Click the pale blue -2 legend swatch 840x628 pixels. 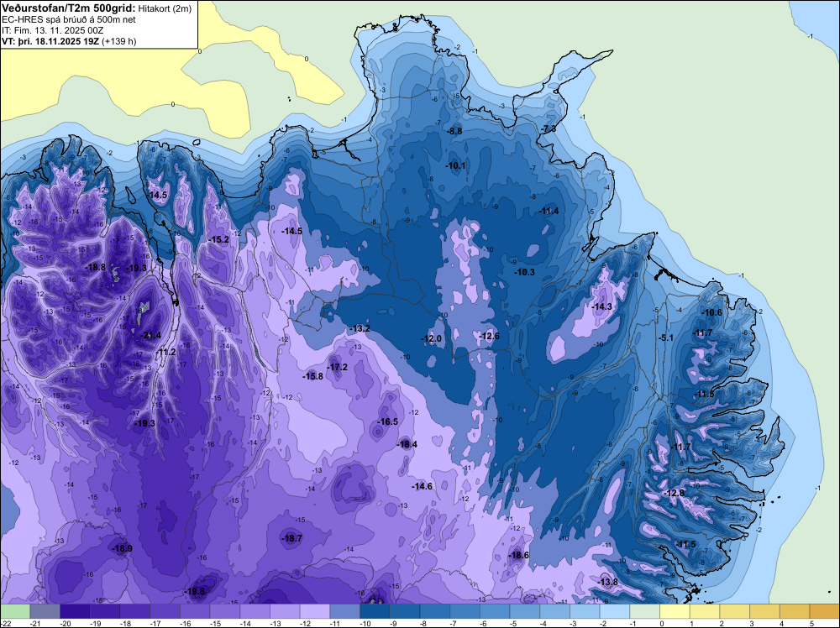coord(615,611)
